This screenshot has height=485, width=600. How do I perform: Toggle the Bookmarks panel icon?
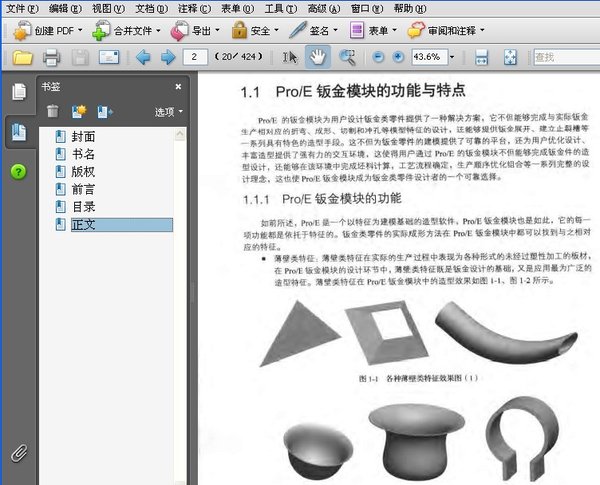point(19,132)
